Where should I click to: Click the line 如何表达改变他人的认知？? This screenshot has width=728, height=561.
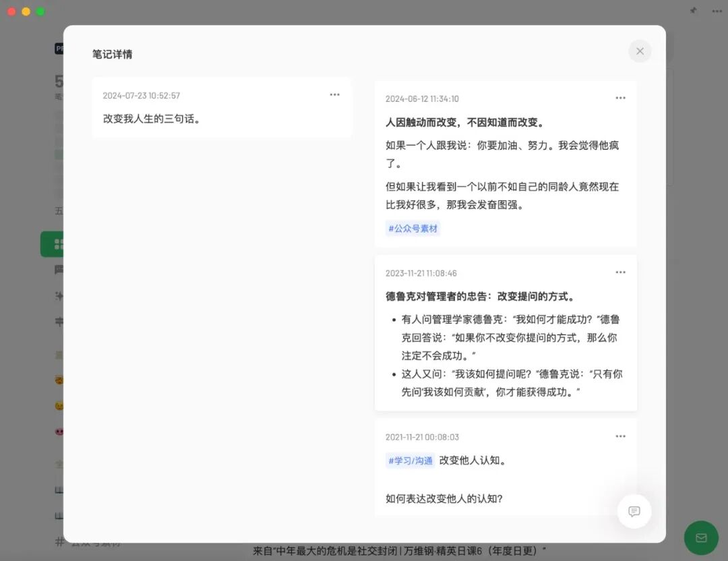(444, 499)
